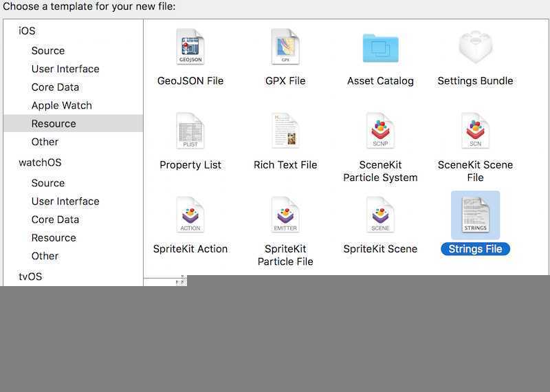This screenshot has width=550, height=392.
Task: Choose the GPX File template icon
Action: pos(285,47)
